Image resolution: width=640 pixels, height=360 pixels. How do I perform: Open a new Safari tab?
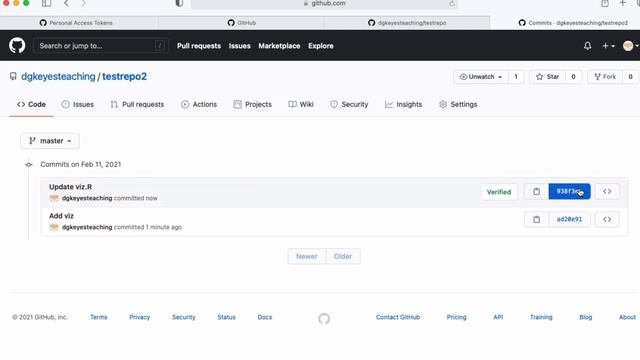(x=622, y=3)
